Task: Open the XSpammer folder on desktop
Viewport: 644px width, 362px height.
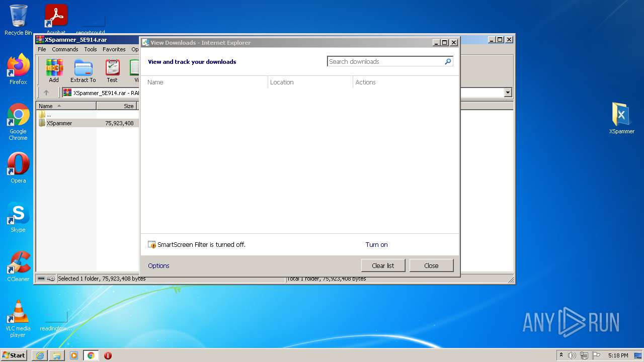Action: click(x=622, y=118)
